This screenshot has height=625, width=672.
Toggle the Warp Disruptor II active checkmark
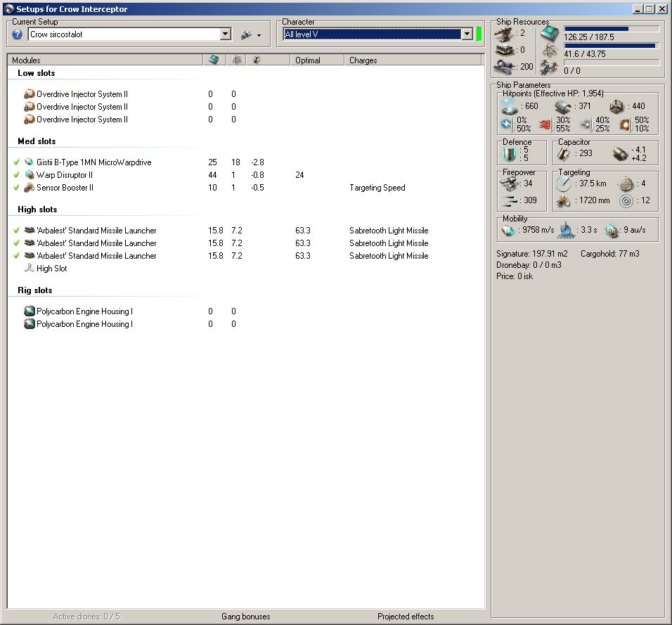pos(16,175)
